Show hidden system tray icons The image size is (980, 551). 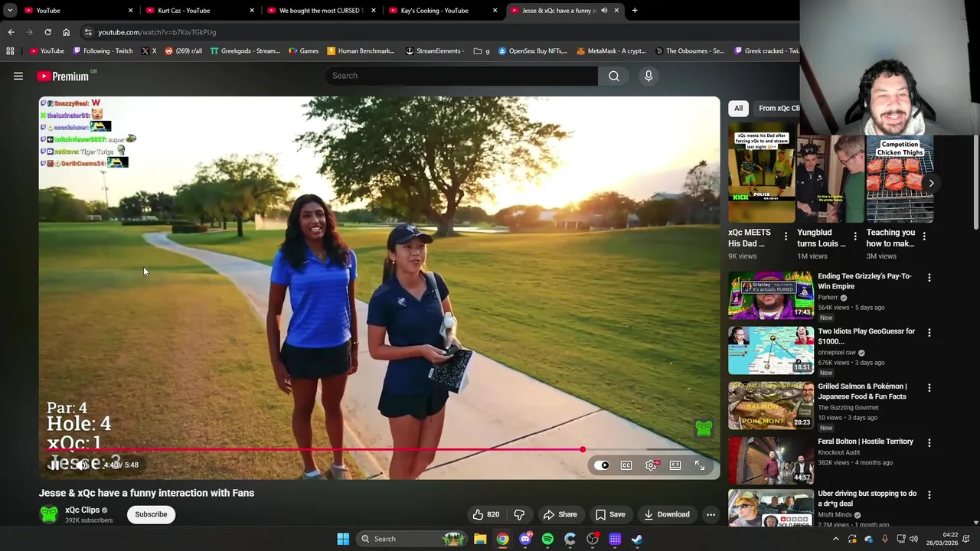[835, 539]
